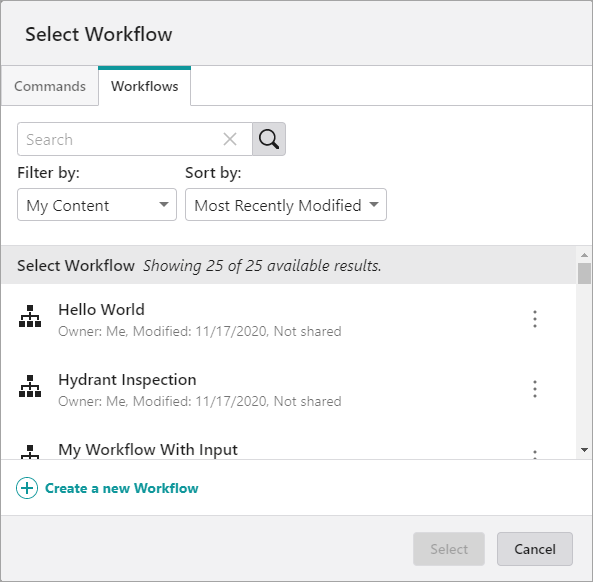Open the Hello World three-dot menu
This screenshot has width=593, height=582.
[535, 319]
